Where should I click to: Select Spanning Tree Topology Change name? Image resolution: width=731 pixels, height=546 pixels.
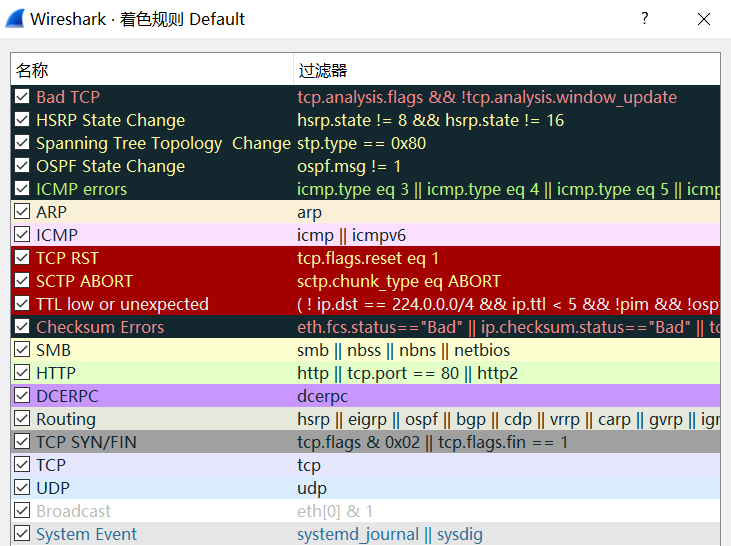164,143
